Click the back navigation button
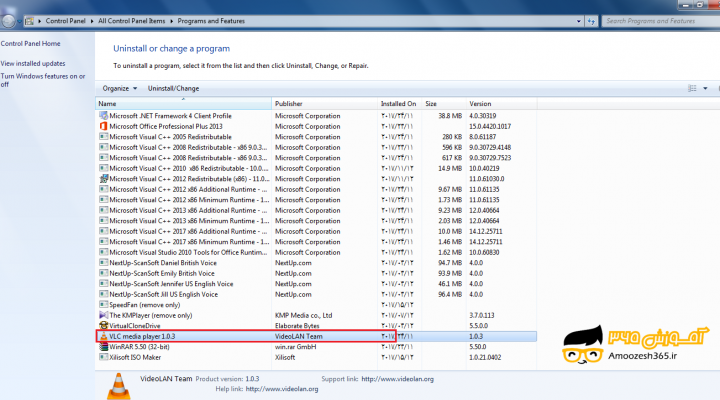The width and height of the screenshot is (720, 400). (x=8, y=21)
